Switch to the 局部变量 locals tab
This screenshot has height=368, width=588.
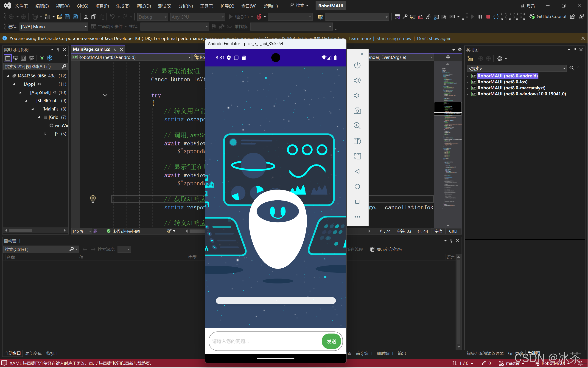(33, 353)
